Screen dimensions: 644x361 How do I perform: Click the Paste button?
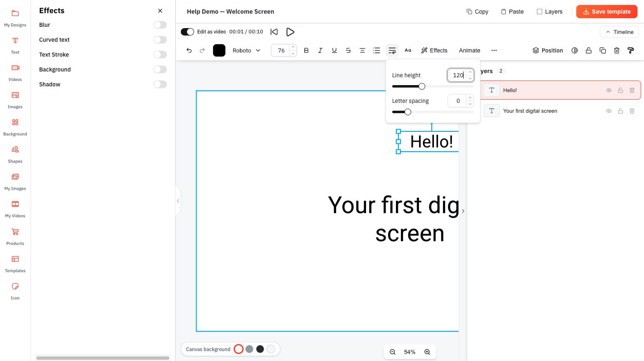point(512,12)
